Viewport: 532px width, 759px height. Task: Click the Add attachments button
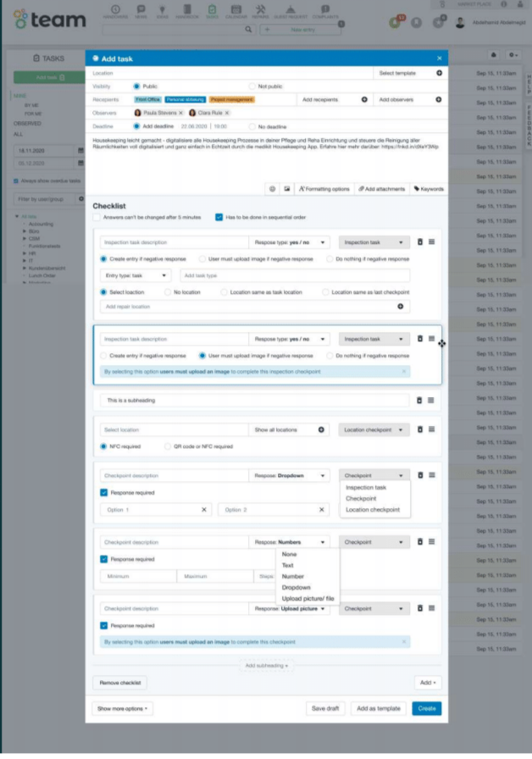[381, 189]
